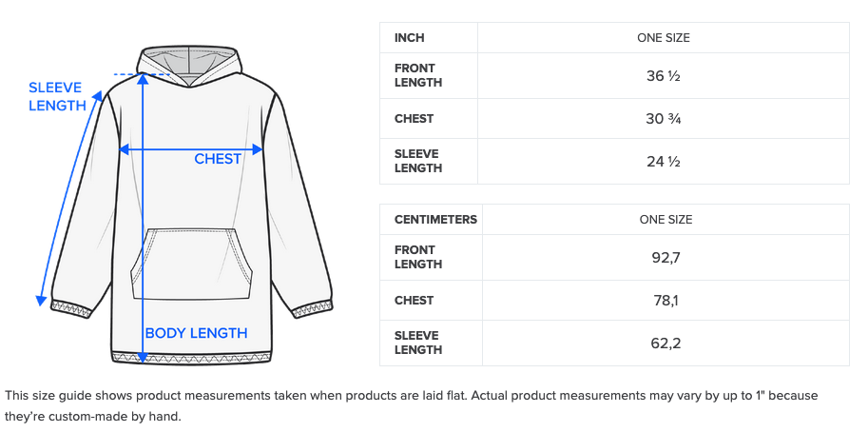Click the 78,1 chest value in centimeters
The image size is (868, 432).
(x=665, y=301)
